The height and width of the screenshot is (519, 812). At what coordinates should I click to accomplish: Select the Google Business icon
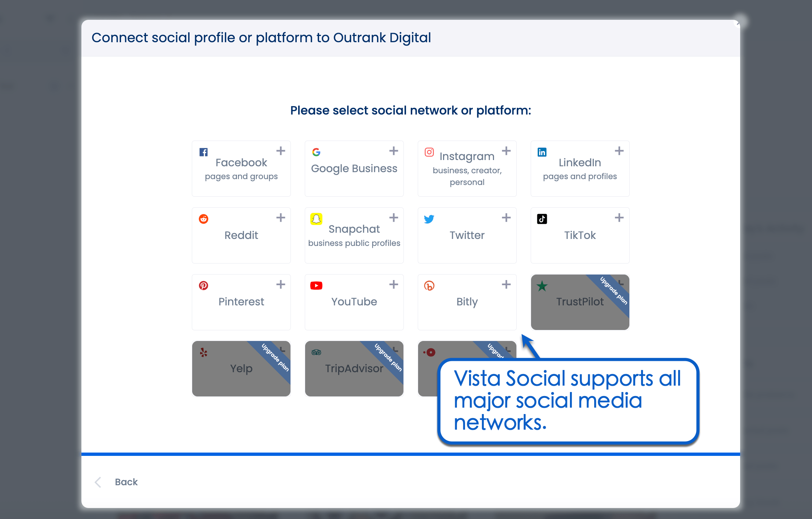[316, 152]
